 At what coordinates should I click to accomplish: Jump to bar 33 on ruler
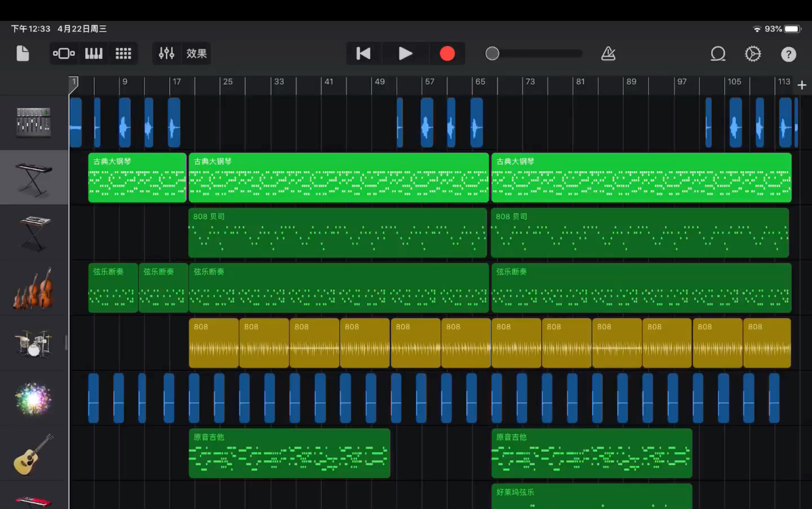279,82
